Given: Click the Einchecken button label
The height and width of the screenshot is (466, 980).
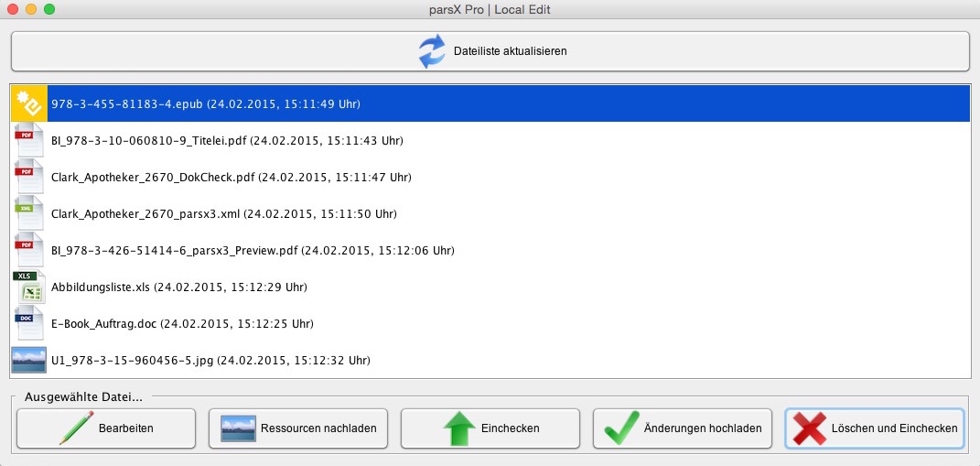Looking at the screenshot, I should click(x=510, y=428).
